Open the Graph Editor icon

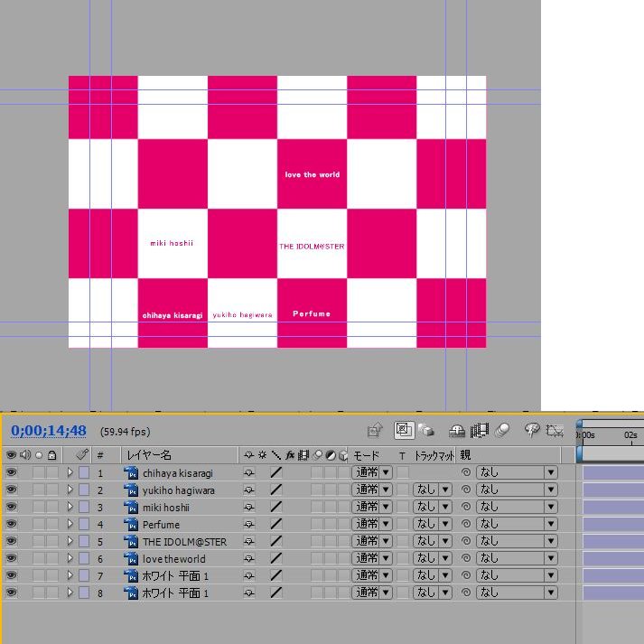point(555,431)
